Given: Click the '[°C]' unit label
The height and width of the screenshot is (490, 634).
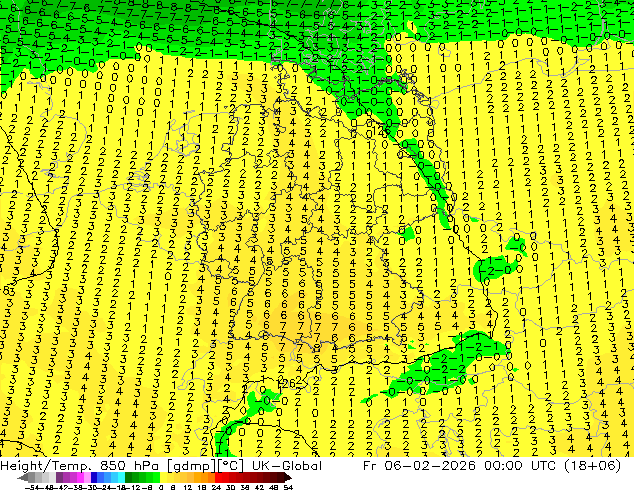Looking at the screenshot, I should (x=230, y=466).
